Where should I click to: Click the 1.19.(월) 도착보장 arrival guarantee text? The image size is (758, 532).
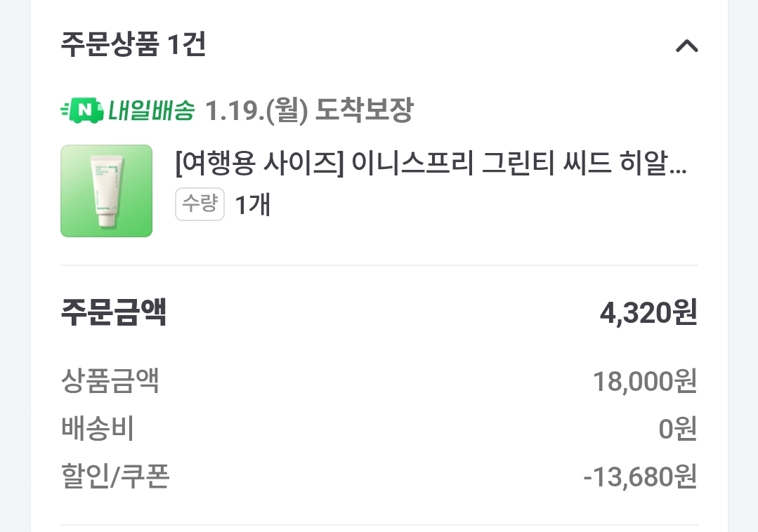click(x=309, y=110)
